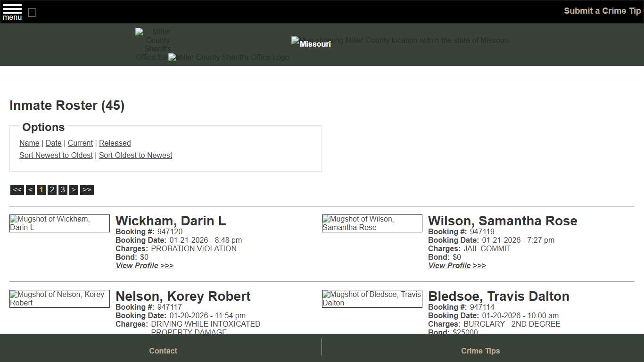View Darin Wickham's full profile
The image size is (644, 362).
coord(144,265)
